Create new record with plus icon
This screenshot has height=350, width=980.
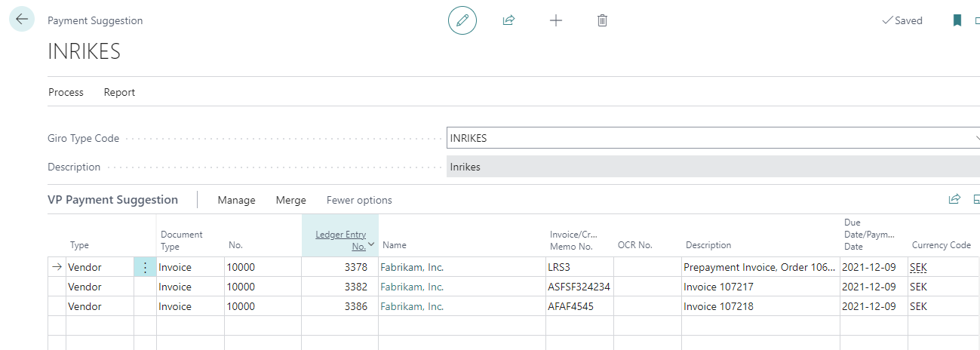(x=556, y=20)
